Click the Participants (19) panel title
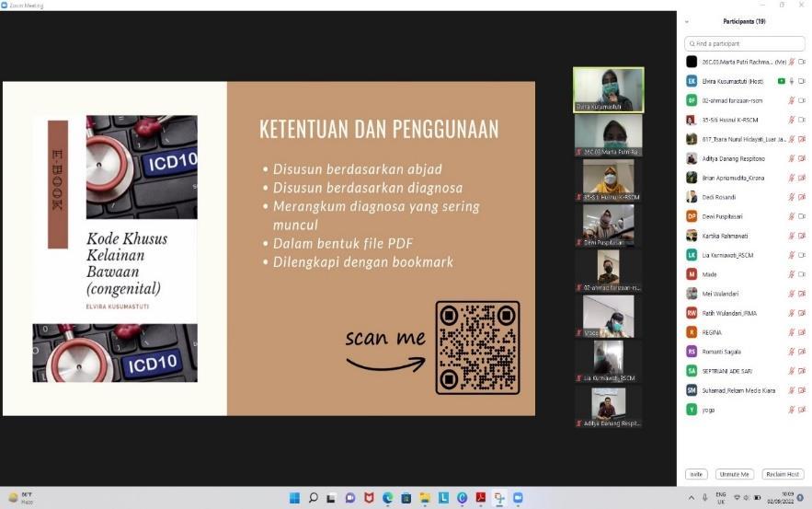This screenshot has height=509, width=812. tap(744, 21)
